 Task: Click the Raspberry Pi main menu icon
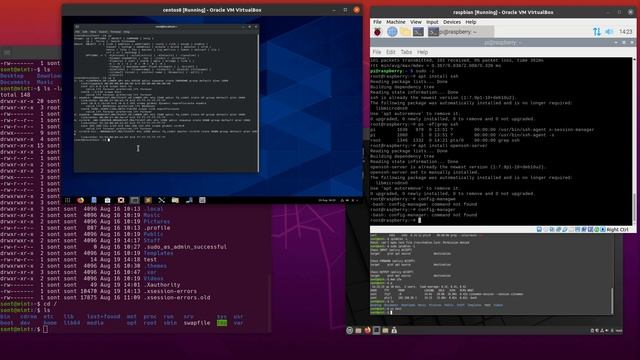(x=378, y=32)
